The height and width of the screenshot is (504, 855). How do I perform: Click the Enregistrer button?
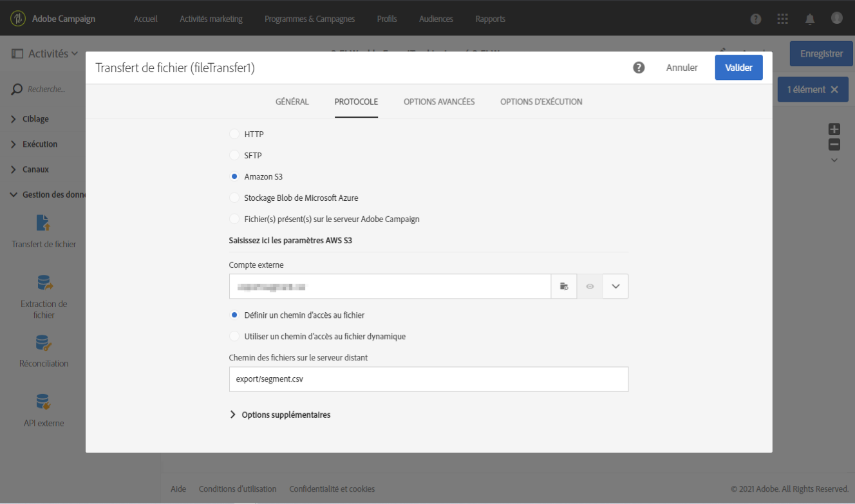(x=822, y=54)
